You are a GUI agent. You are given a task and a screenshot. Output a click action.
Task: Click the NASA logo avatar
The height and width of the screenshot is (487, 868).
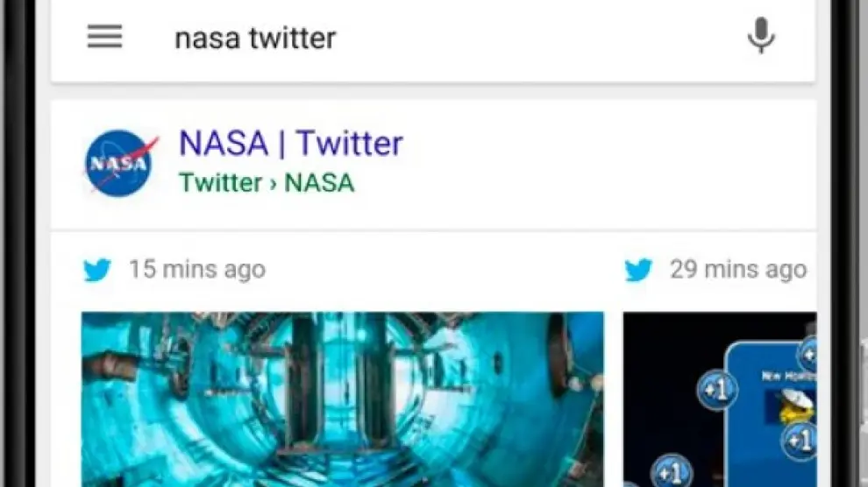click(122, 163)
